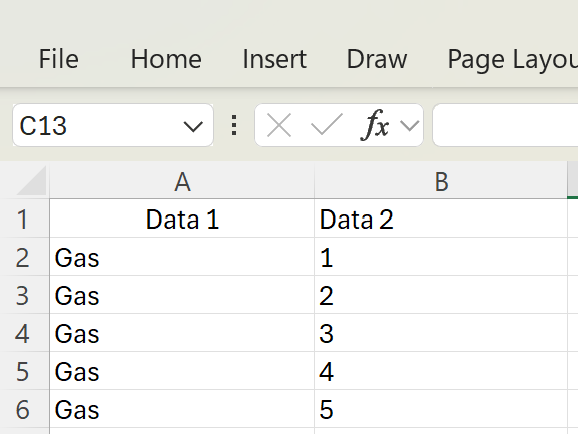Click the Enter checkmark icon in formula bar
This screenshot has height=434, width=578.
tap(327, 126)
